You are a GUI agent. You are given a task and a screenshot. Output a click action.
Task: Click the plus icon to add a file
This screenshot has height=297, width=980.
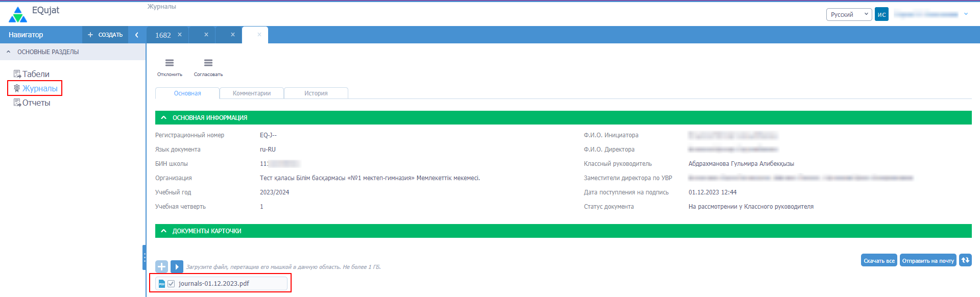point(161,266)
